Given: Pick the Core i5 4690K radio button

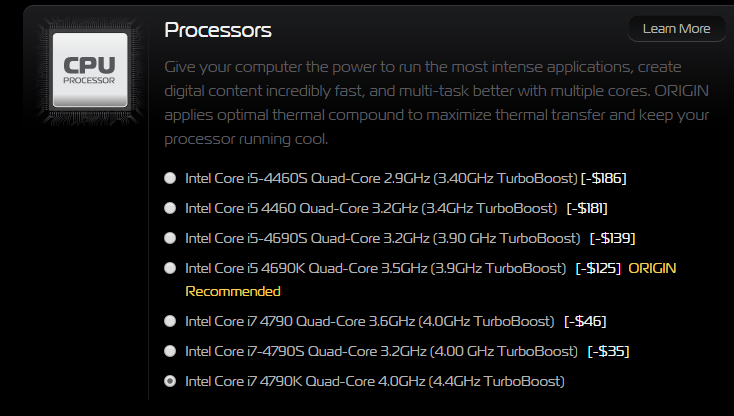Looking at the screenshot, I should [x=170, y=268].
